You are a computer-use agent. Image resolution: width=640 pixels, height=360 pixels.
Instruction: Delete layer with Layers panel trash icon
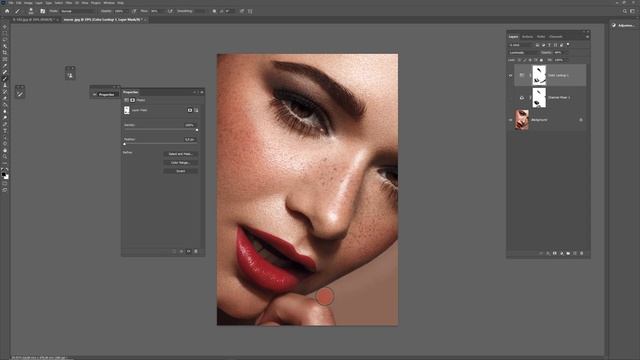[582, 253]
